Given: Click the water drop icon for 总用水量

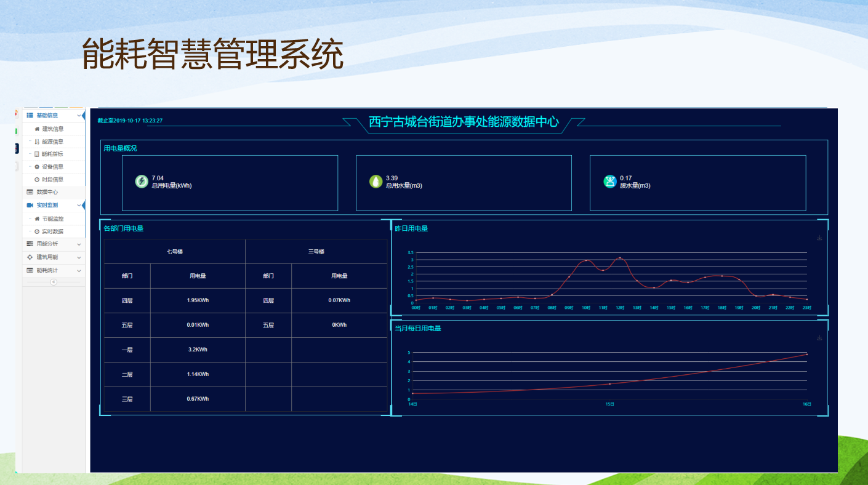Looking at the screenshot, I should [376, 182].
